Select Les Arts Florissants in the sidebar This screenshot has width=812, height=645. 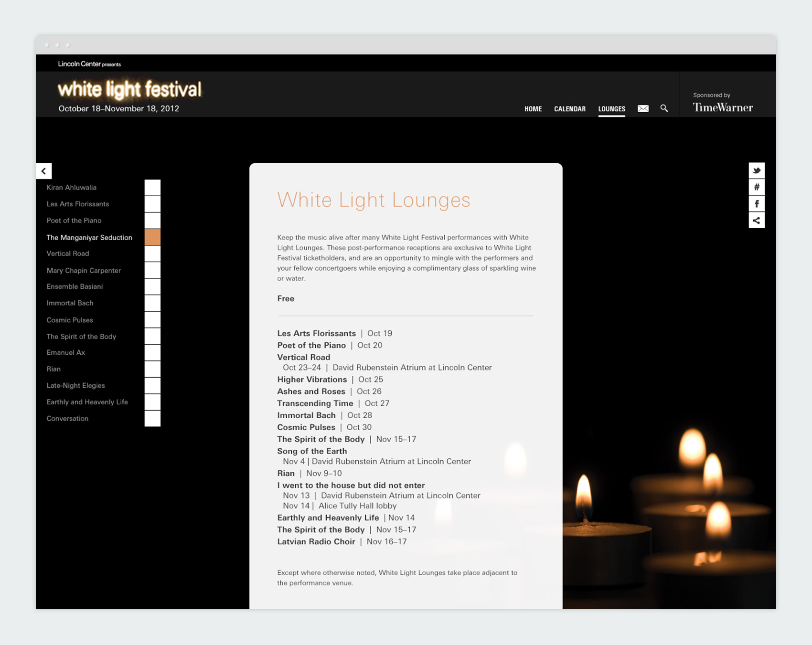click(x=78, y=204)
